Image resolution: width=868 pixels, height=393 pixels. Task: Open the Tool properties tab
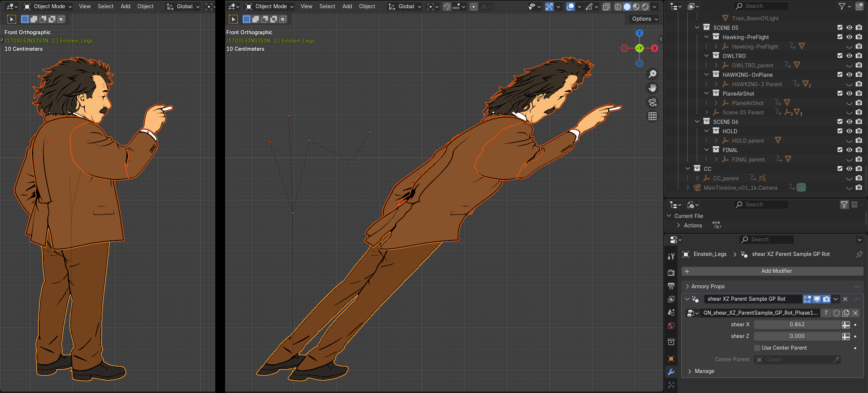671,256
